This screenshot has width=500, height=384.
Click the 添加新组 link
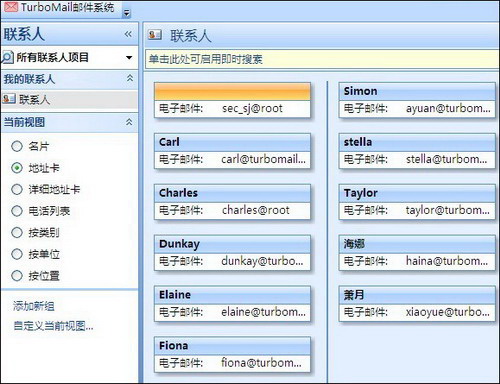coord(33,306)
